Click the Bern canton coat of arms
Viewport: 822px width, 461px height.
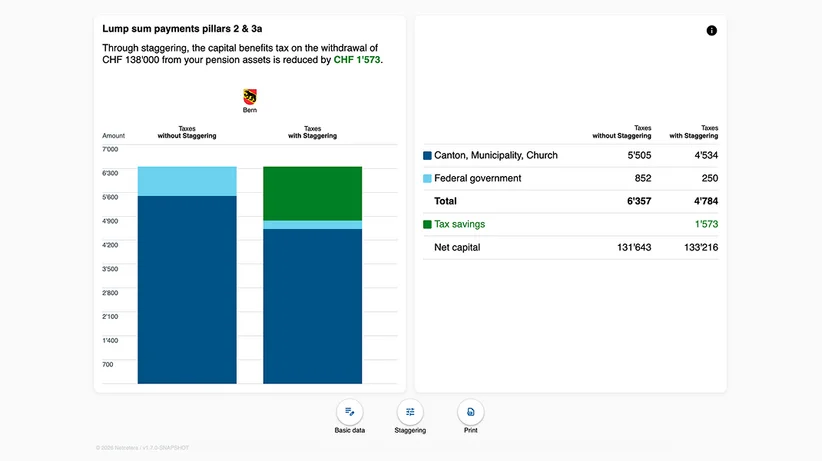click(250, 97)
